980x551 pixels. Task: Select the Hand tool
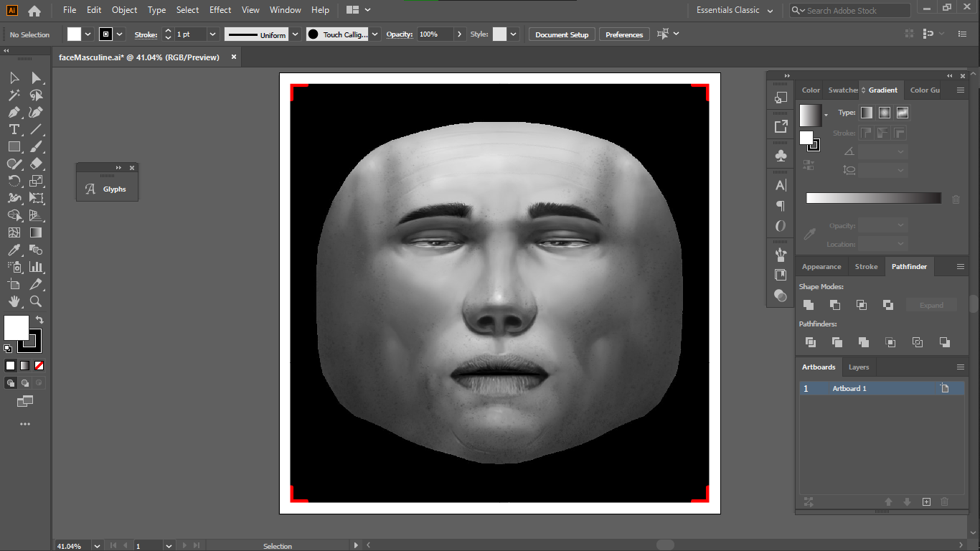pyautogui.click(x=14, y=301)
